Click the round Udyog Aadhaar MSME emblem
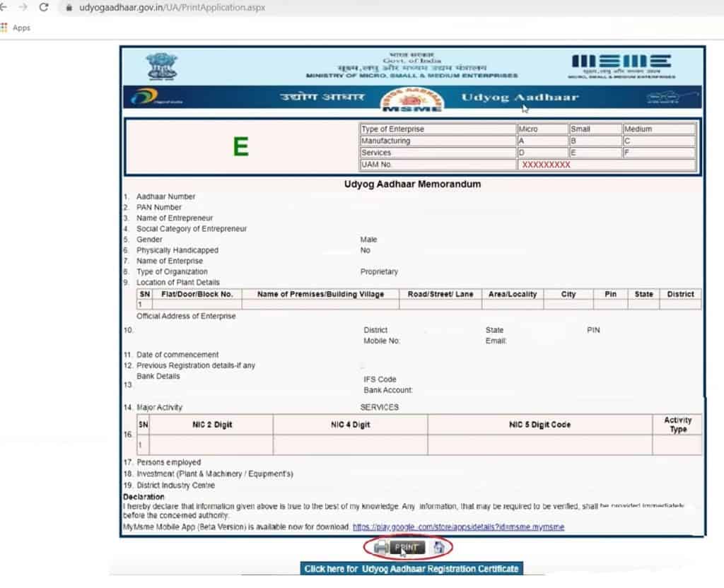The width and height of the screenshot is (724, 588). (x=412, y=99)
